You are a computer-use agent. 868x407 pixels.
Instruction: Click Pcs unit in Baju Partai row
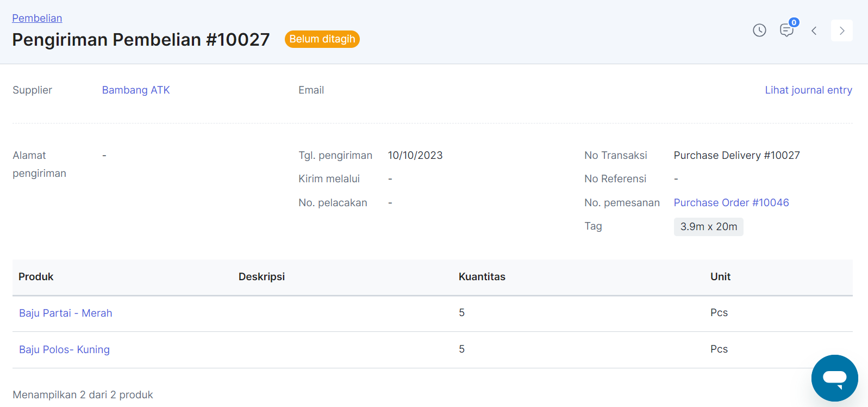point(719,313)
